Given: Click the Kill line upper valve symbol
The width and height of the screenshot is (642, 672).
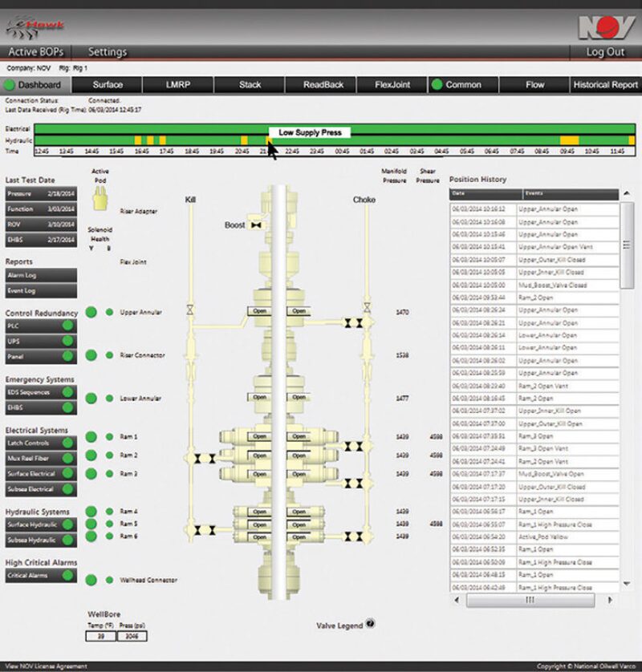Looking at the screenshot, I should (x=189, y=308).
